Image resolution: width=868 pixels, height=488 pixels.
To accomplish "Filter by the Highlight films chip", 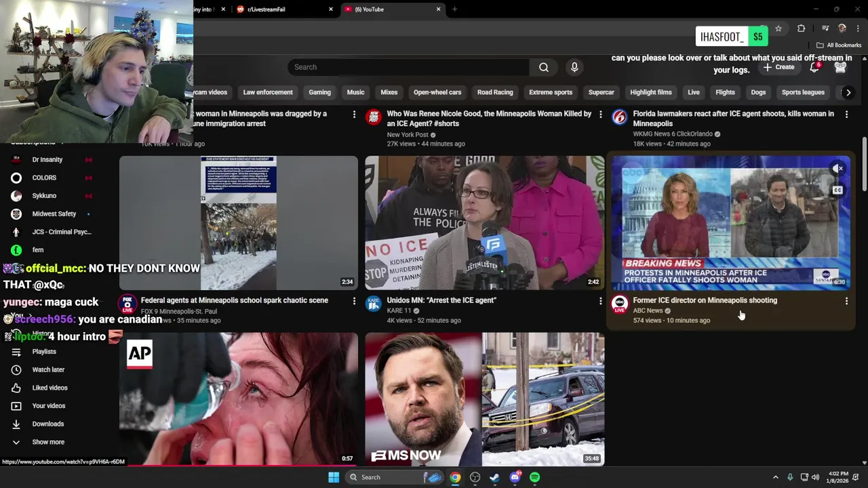I will pyautogui.click(x=651, y=92).
